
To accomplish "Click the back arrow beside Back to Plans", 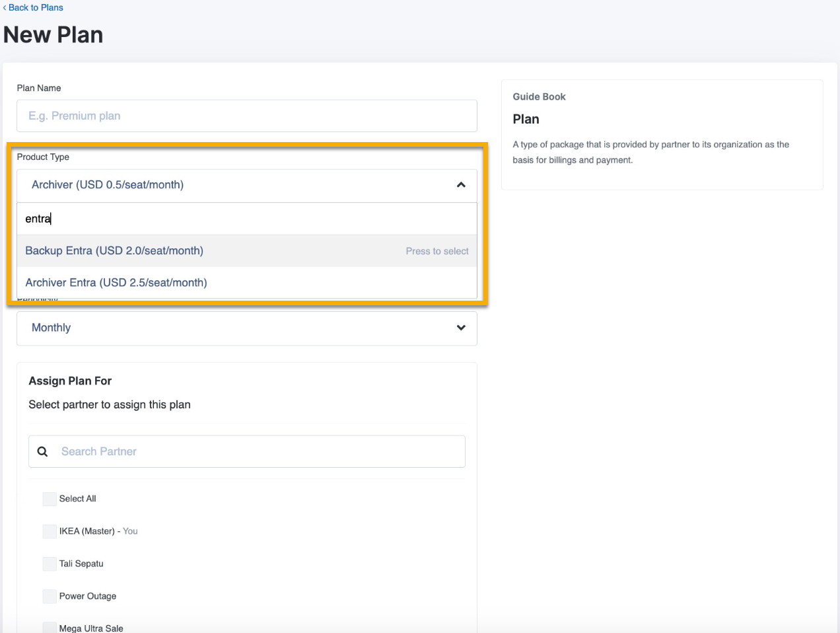I will tap(5, 8).
